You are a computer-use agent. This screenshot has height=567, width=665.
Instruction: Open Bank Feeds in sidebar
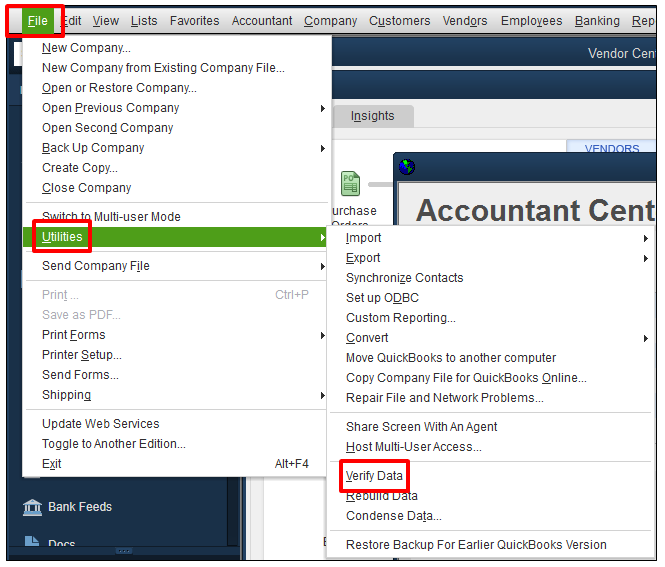(x=68, y=507)
